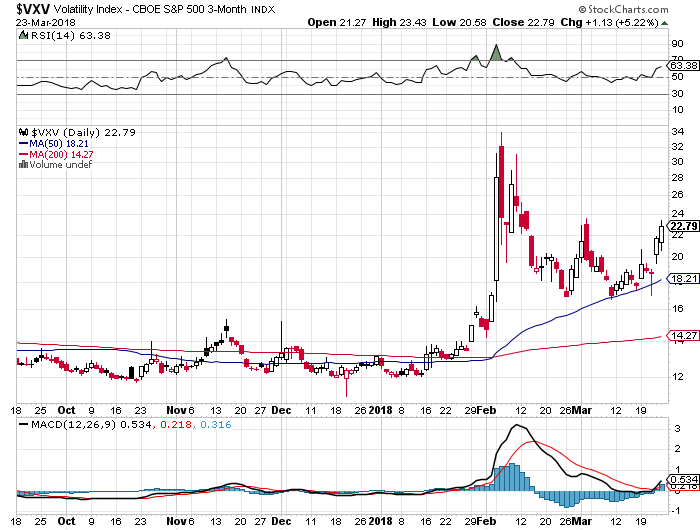Click the Feb label on price chart axis
This screenshot has width=700, height=530.
(x=487, y=410)
